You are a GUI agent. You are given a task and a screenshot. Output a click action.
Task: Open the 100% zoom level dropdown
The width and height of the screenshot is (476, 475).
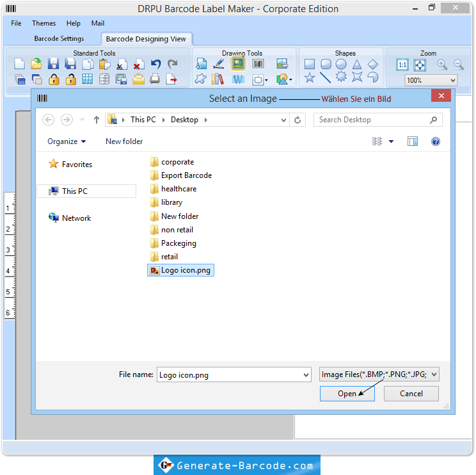coord(452,81)
